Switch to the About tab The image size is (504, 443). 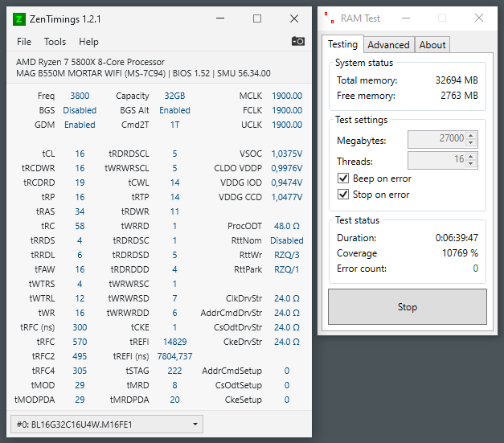pyautogui.click(x=432, y=45)
